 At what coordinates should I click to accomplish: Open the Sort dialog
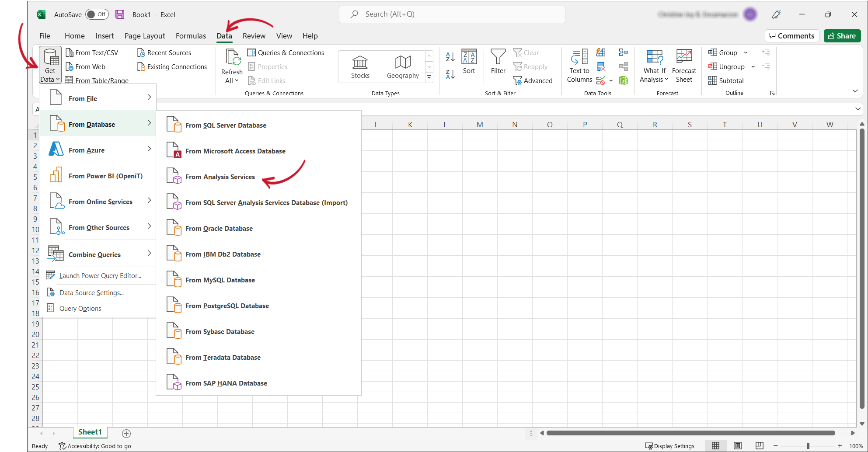click(x=469, y=62)
